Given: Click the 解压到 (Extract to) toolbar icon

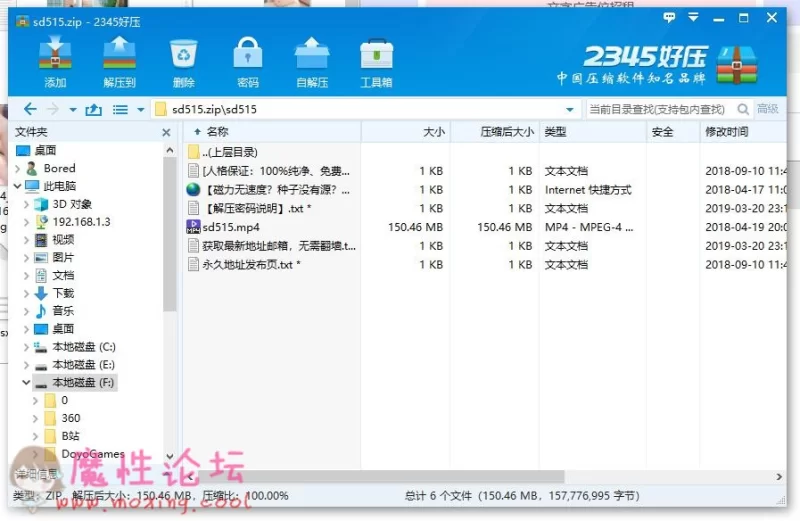Looking at the screenshot, I should point(119,62).
